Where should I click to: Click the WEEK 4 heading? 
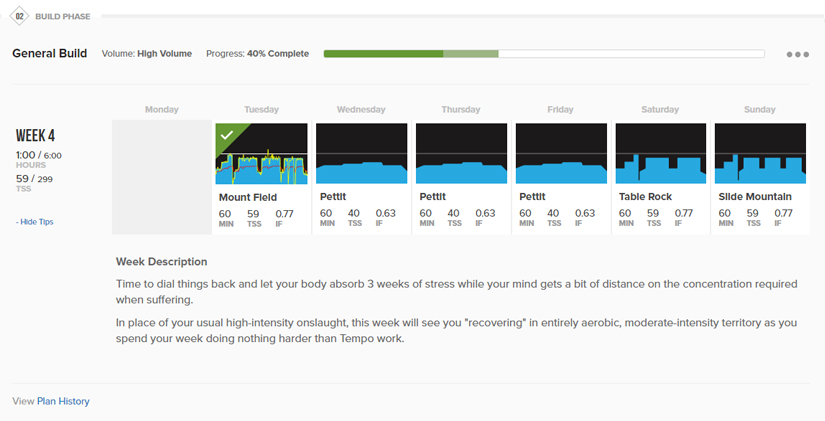(35, 136)
